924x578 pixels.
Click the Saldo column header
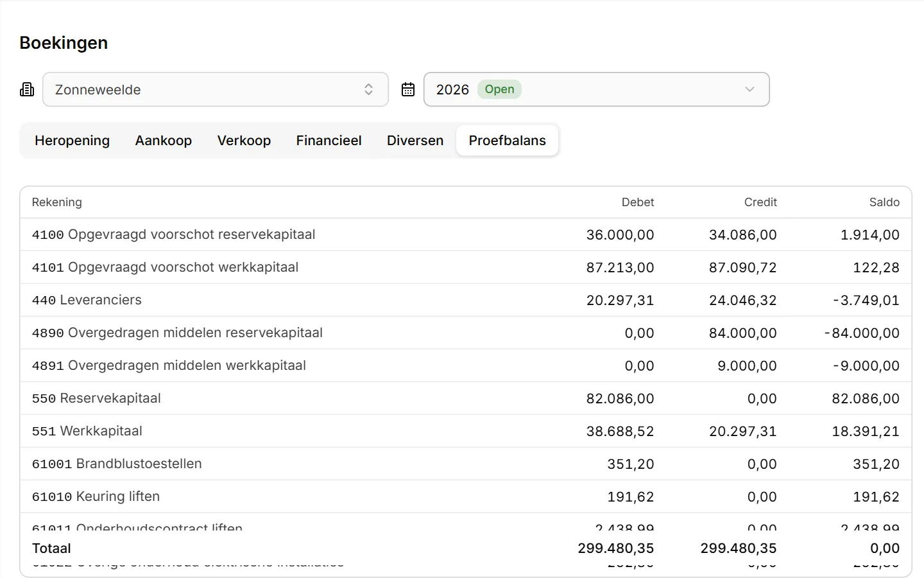coord(884,202)
